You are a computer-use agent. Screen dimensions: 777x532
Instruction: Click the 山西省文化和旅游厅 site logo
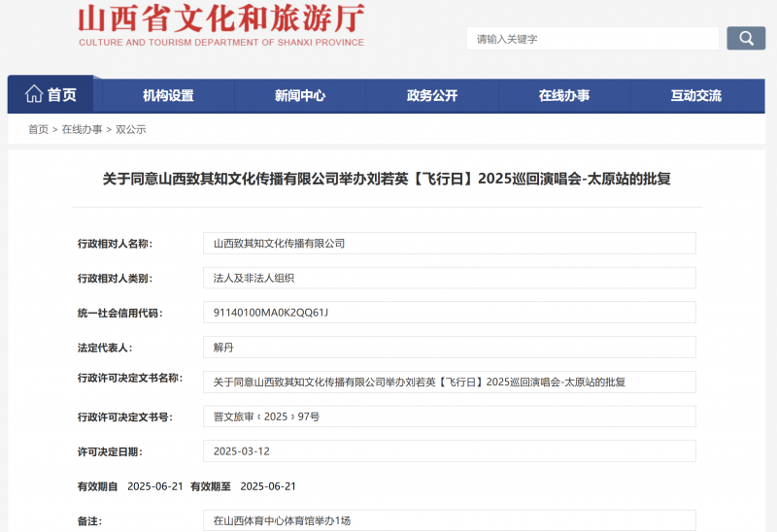pyautogui.click(x=220, y=25)
